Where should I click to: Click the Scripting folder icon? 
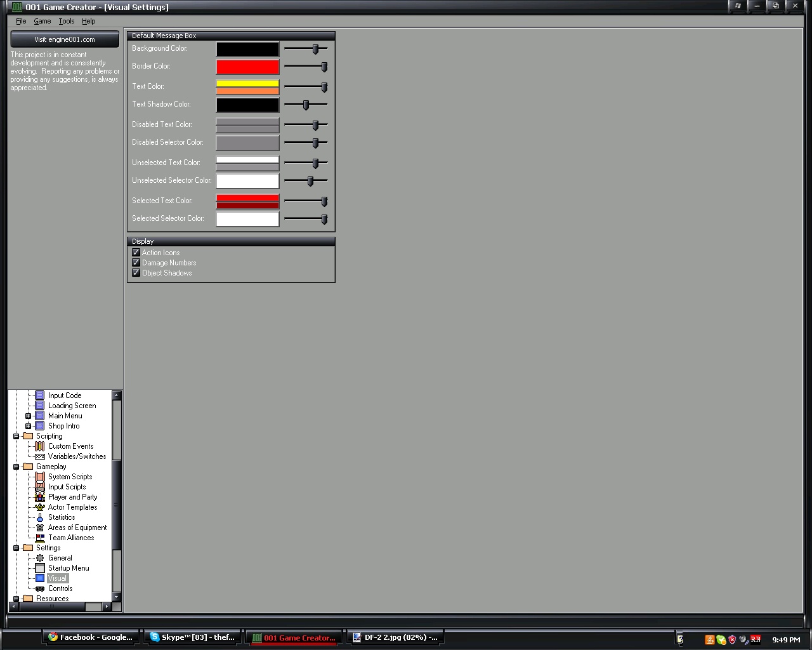[28, 436]
